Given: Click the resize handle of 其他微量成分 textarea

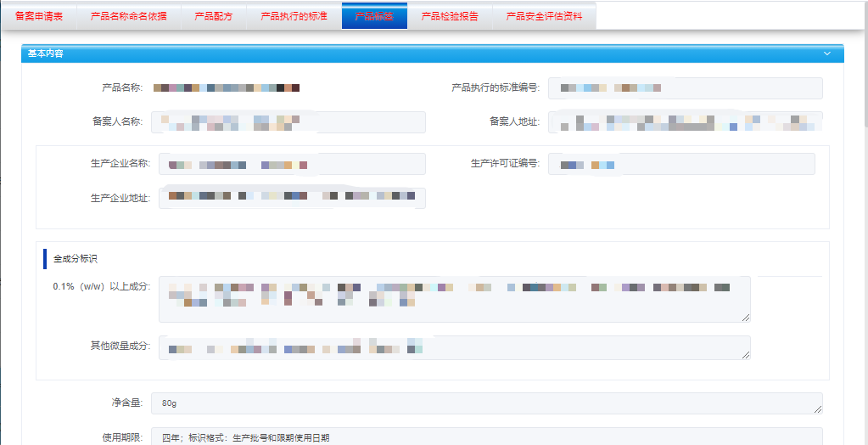Looking at the screenshot, I should [x=746, y=355].
